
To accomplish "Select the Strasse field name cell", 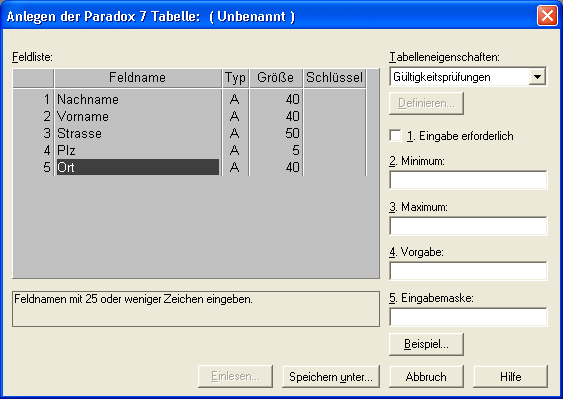I will pyautogui.click(x=138, y=133).
